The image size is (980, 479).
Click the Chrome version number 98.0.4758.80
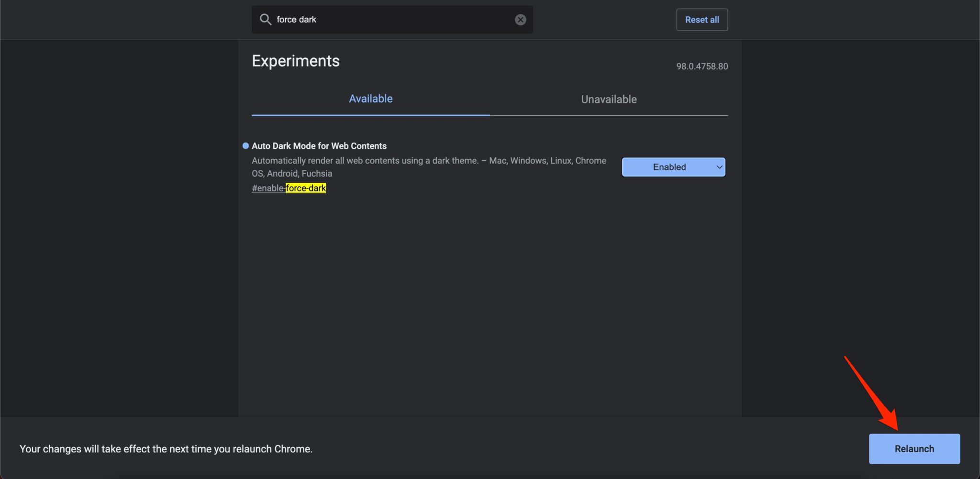pos(702,66)
